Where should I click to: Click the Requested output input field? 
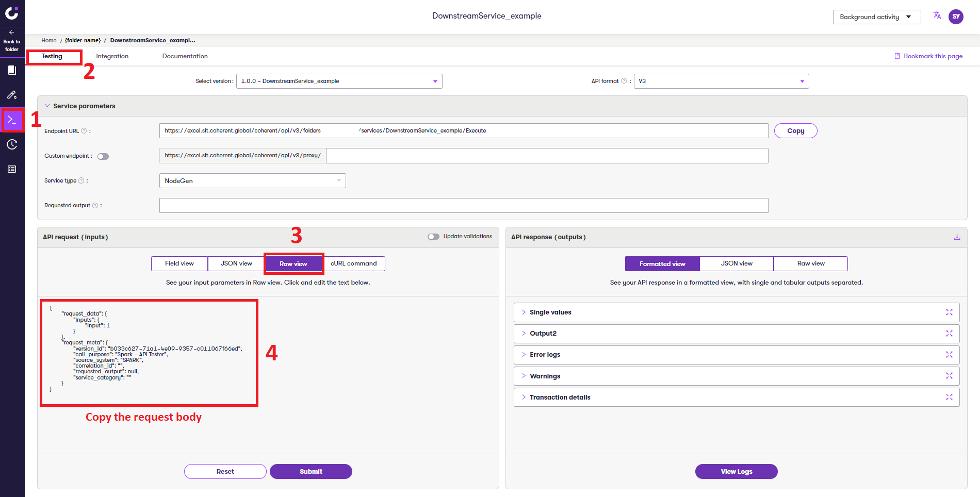click(x=463, y=206)
